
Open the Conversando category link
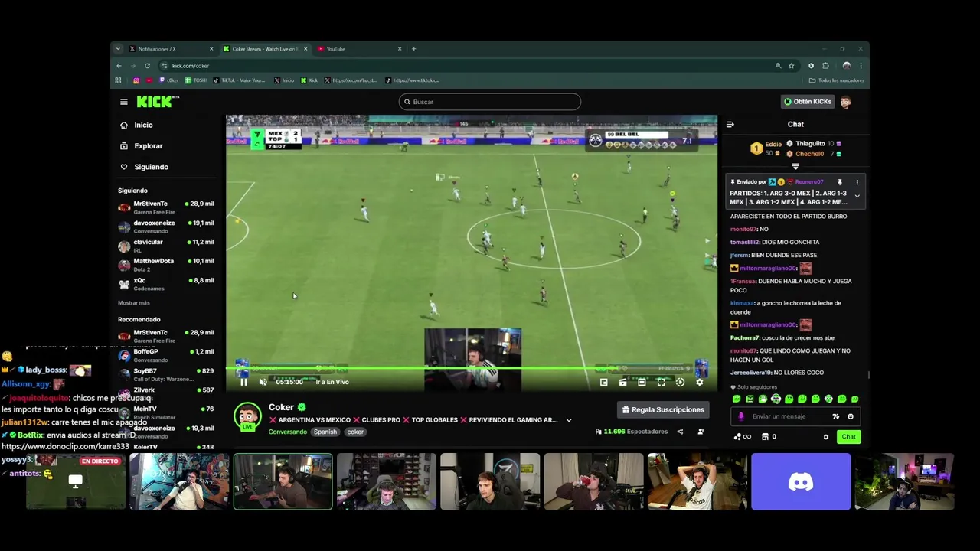288,432
